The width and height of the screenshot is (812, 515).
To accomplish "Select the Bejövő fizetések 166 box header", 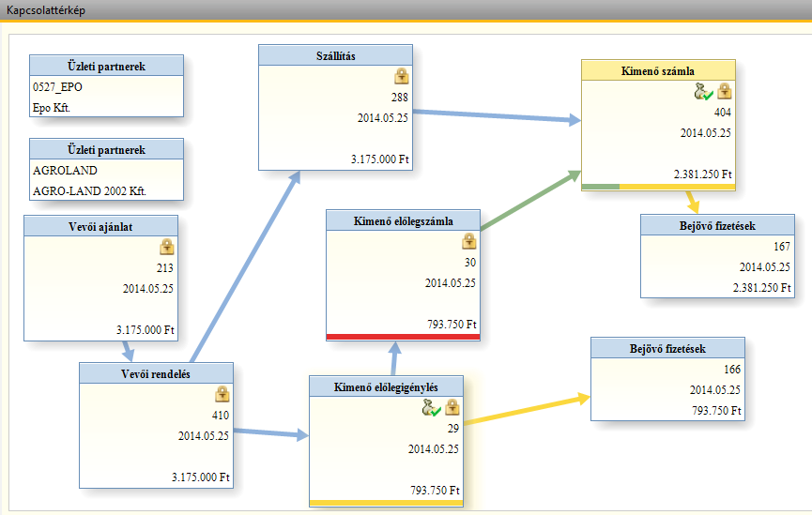I will click(x=668, y=348).
